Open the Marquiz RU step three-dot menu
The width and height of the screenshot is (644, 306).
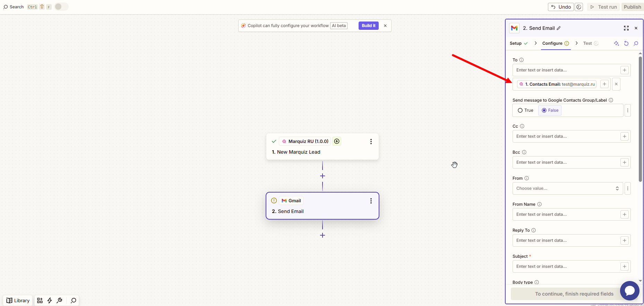pos(371,142)
